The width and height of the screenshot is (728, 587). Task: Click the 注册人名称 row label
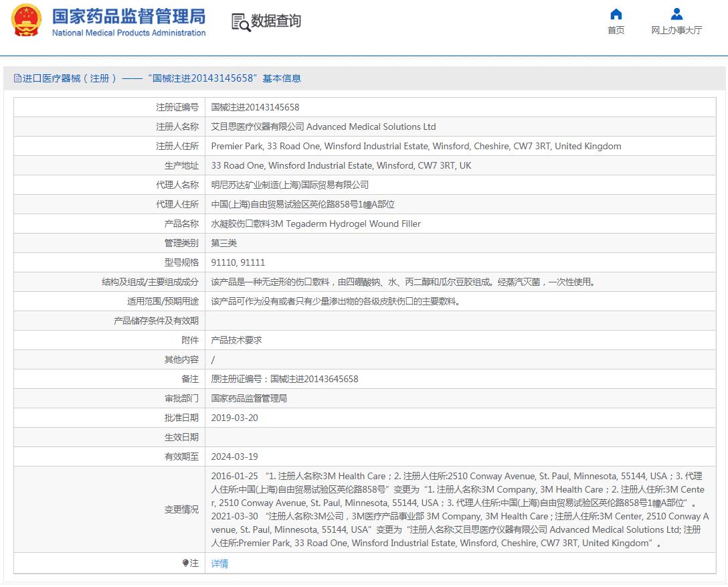tap(177, 127)
